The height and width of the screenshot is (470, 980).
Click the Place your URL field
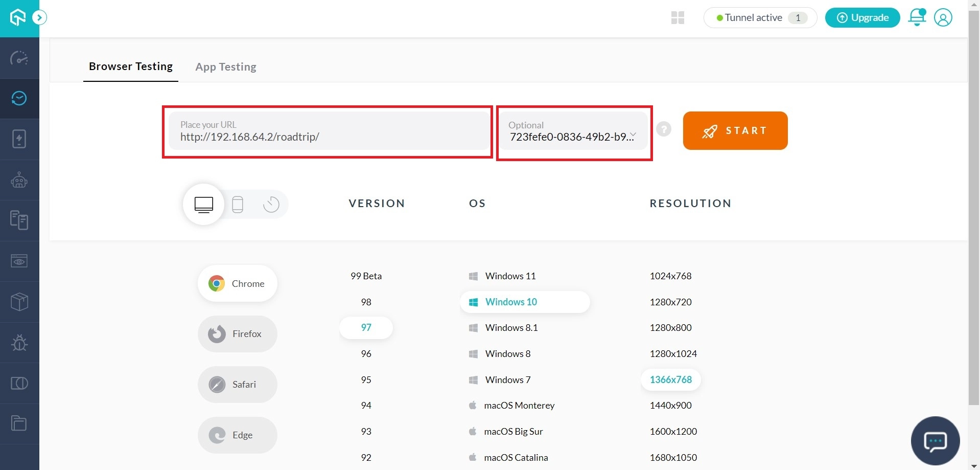coord(328,132)
